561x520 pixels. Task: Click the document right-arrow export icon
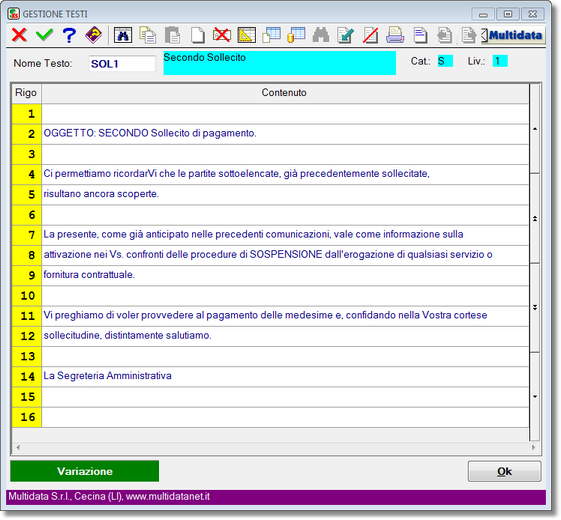468,35
